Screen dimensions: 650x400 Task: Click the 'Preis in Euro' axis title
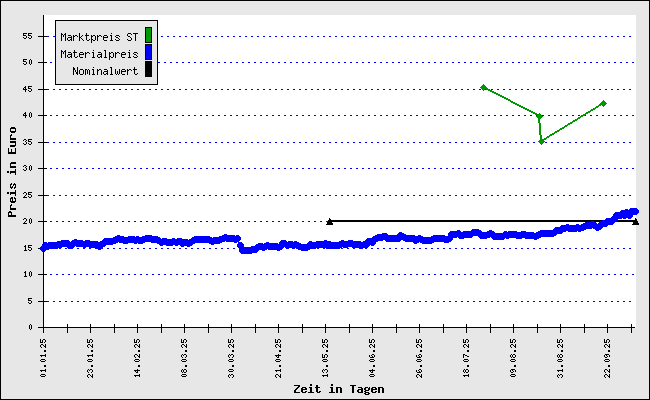(11, 172)
